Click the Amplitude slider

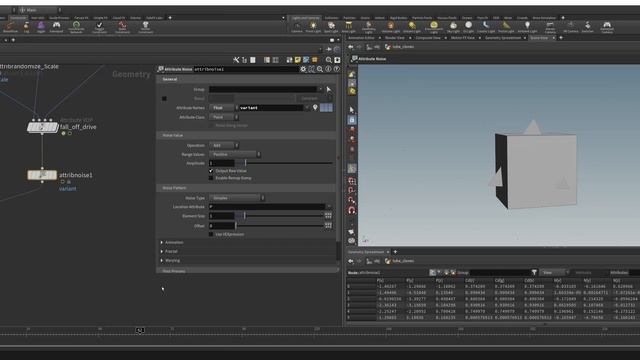pos(284,163)
